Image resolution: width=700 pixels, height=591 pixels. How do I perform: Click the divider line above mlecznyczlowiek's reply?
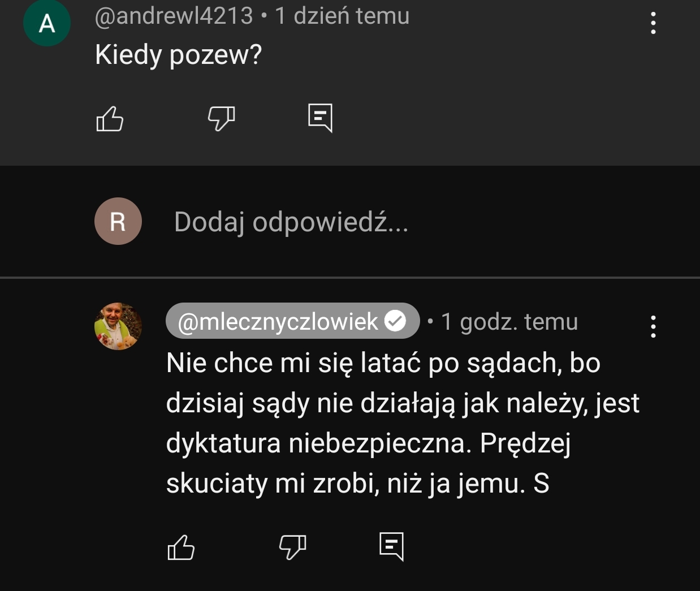pyautogui.click(x=350, y=278)
